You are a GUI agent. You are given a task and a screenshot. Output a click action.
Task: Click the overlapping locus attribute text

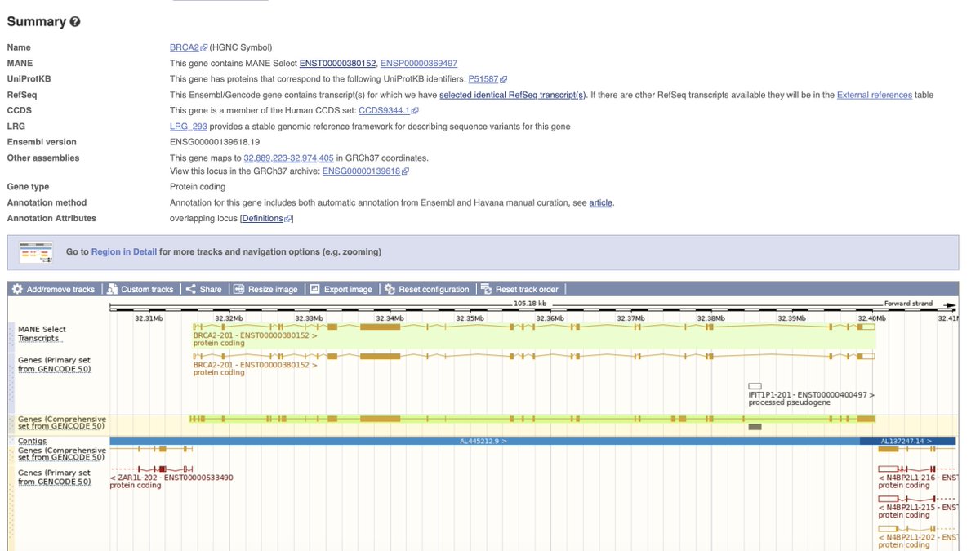tap(203, 218)
